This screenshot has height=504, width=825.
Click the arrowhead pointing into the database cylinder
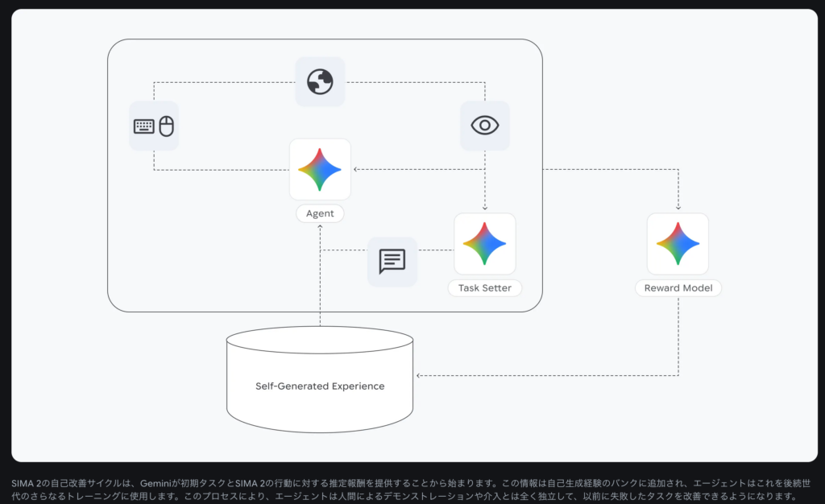point(418,375)
